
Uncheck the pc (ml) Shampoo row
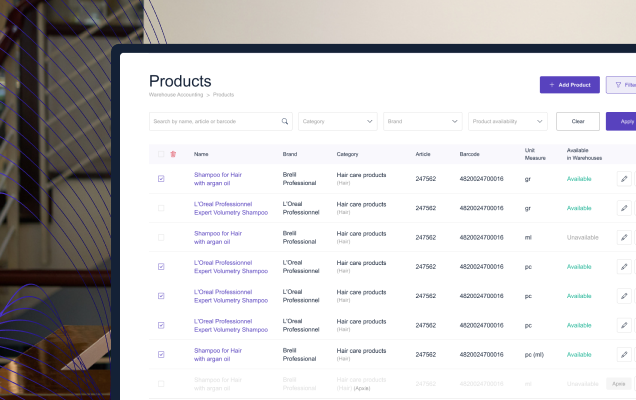coord(161,355)
